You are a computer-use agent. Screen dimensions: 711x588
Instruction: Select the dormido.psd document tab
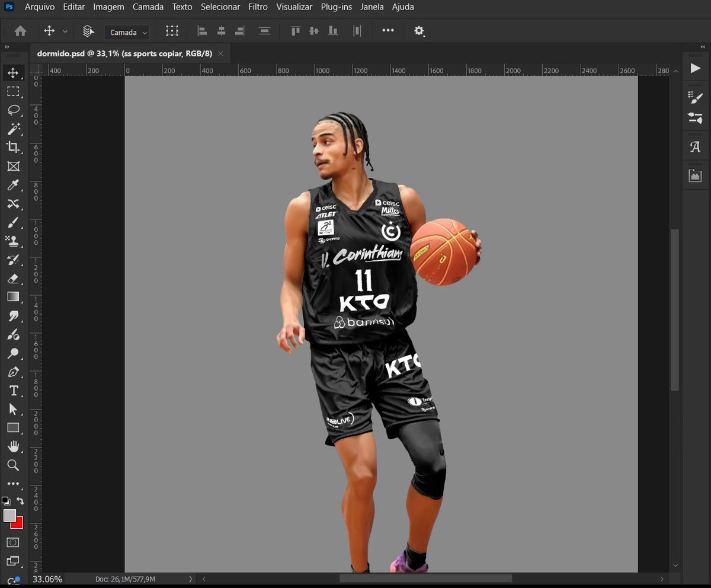pos(124,53)
